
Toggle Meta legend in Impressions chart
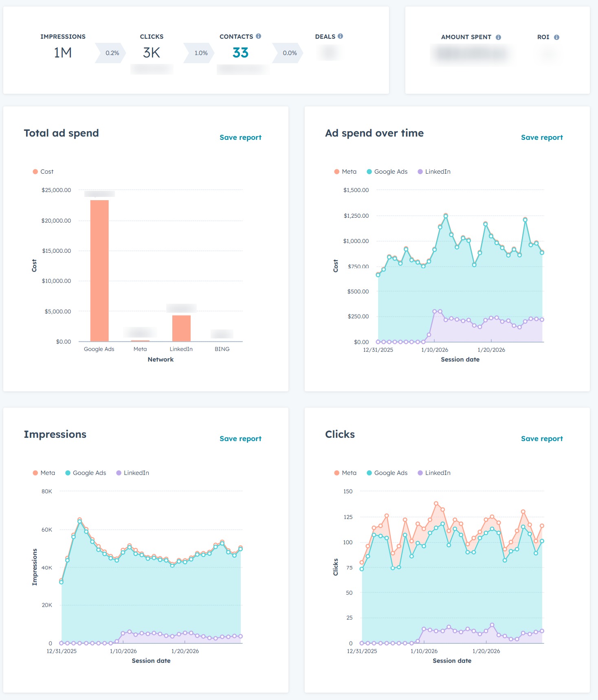pos(44,473)
